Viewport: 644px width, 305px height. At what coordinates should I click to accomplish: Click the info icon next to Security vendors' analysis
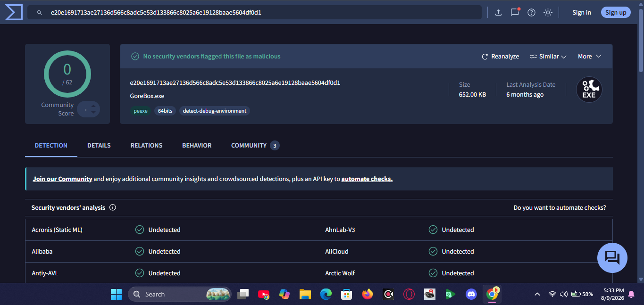coord(113,208)
